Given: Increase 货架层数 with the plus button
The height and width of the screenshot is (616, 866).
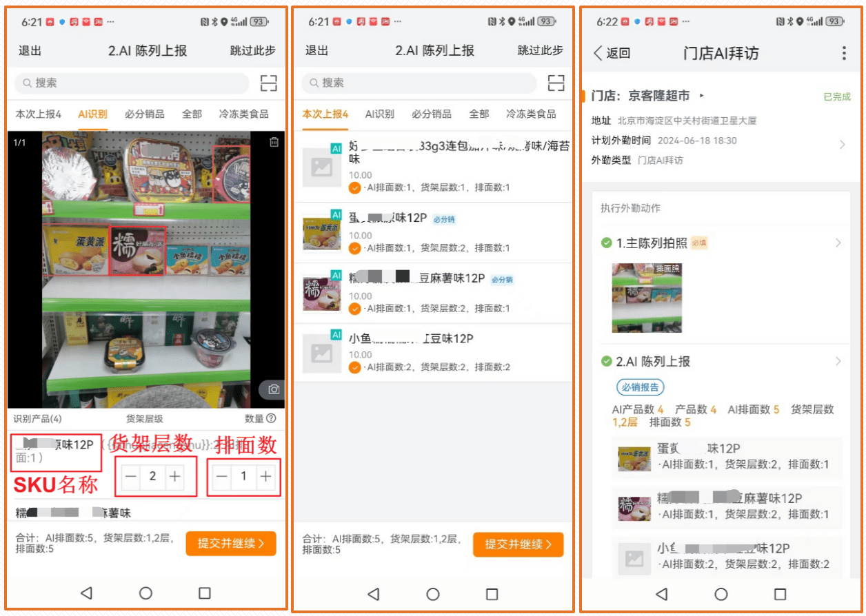Looking at the screenshot, I should (175, 476).
